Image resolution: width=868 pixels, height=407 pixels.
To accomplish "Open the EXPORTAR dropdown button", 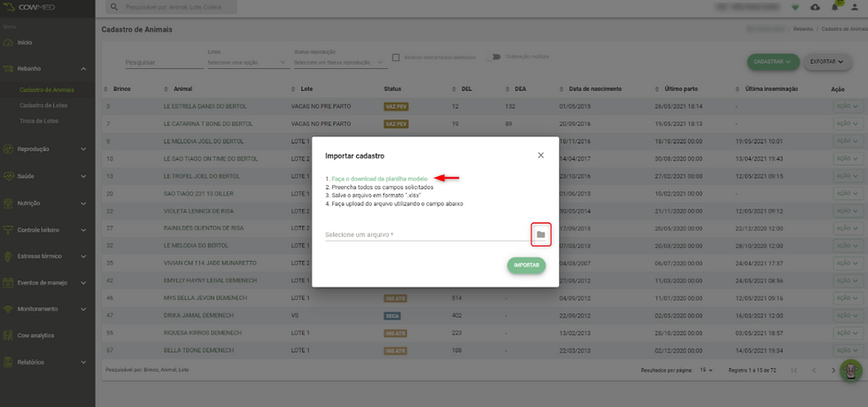I will point(827,62).
